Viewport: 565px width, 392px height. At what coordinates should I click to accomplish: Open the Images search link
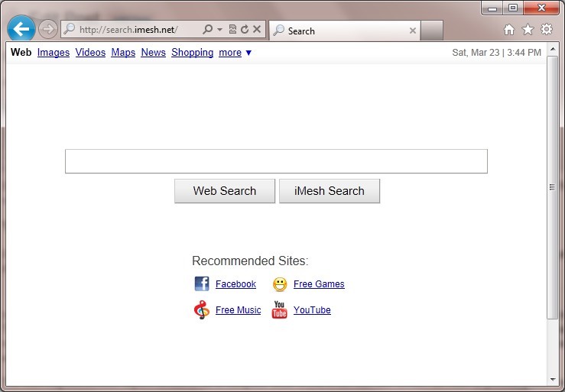click(54, 52)
